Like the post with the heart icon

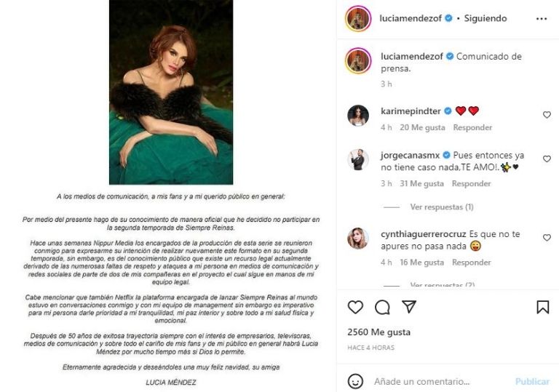(x=355, y=308)
